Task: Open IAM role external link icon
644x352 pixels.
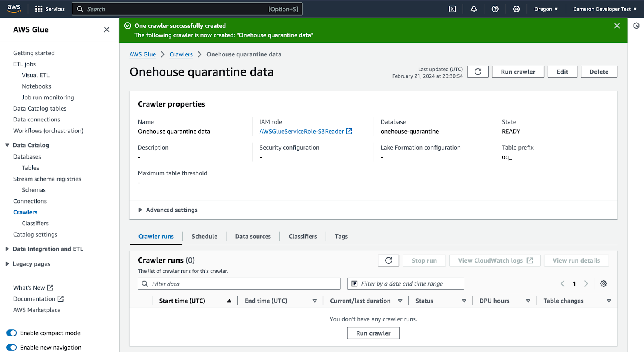Action: tap(349, 131)
